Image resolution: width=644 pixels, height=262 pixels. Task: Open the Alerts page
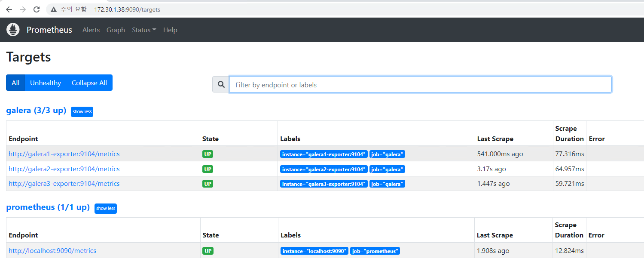91,30
